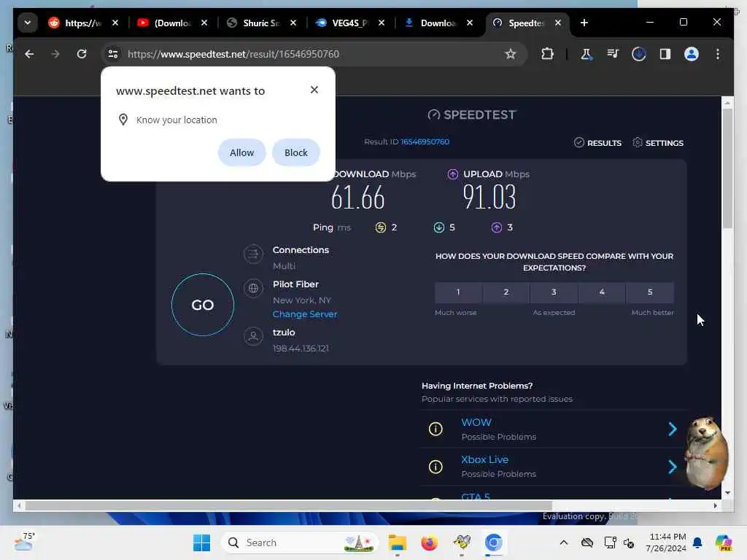
Task: Open the media control icon
Action: [612, 54]
